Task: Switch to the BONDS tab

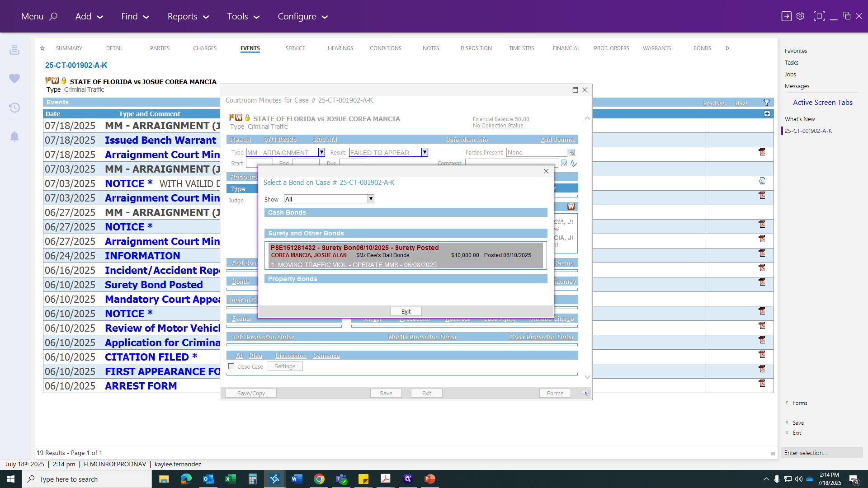Action: [x=702, y=48]
